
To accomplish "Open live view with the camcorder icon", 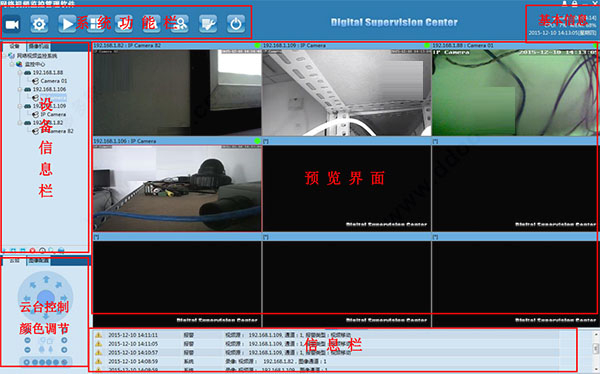I will [12, 24].
